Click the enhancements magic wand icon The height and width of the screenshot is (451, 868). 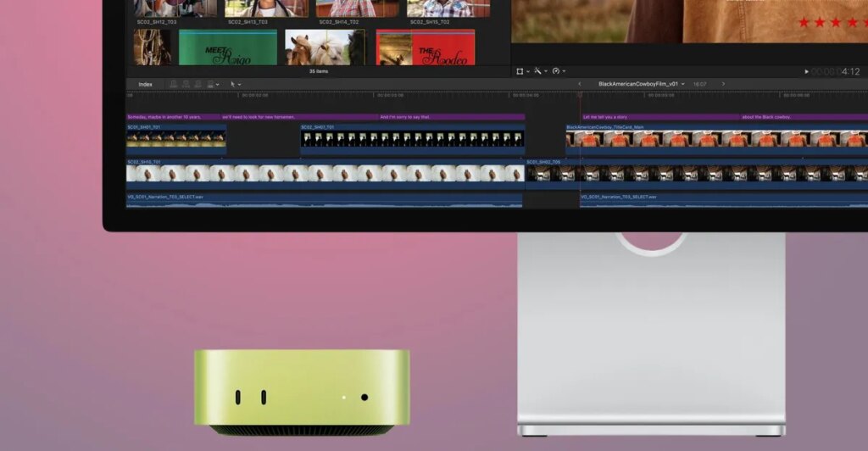tap(537, 71)
